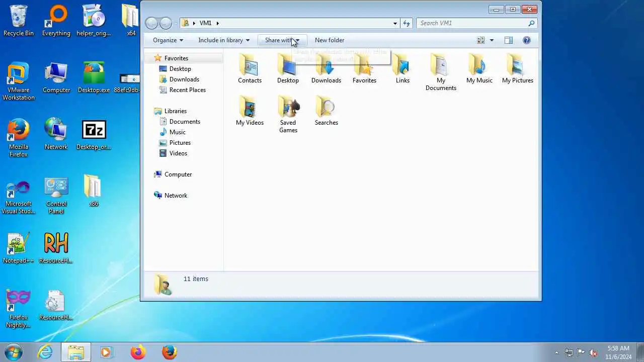Select Music library in navigation pane
Screen dimensions: 644x362
coord(178,132)
